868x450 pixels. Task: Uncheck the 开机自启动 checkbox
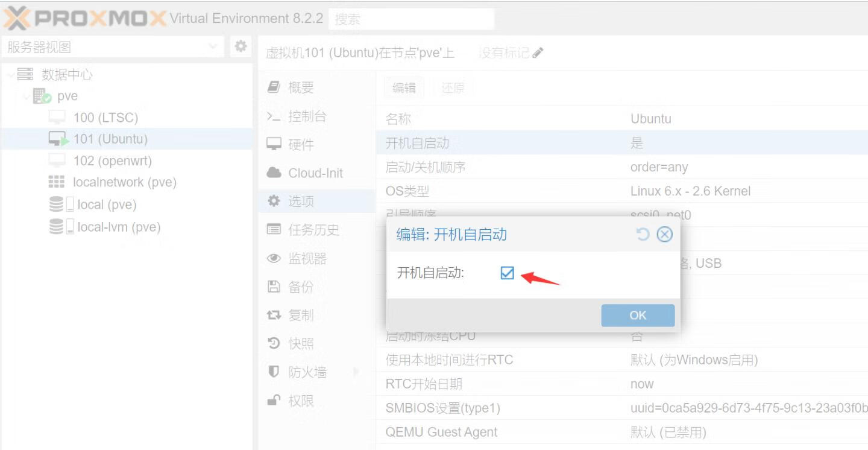click(x=507, y=273)
